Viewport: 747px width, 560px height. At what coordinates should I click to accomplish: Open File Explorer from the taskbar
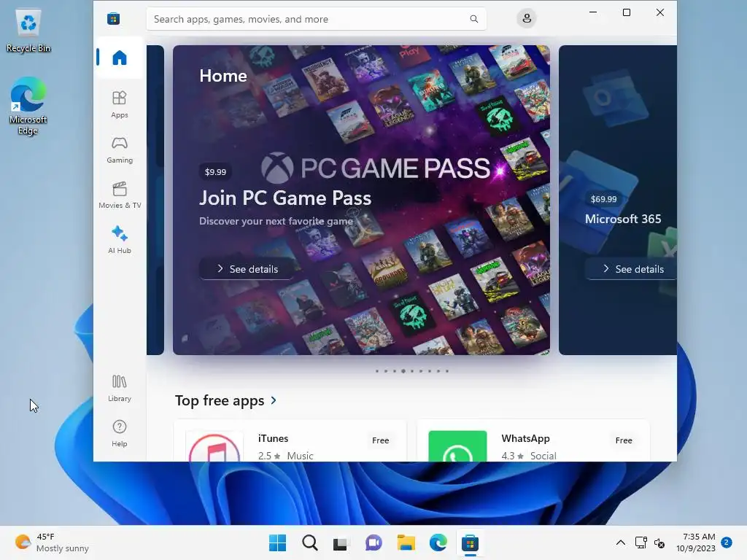(x=406, y=542)
